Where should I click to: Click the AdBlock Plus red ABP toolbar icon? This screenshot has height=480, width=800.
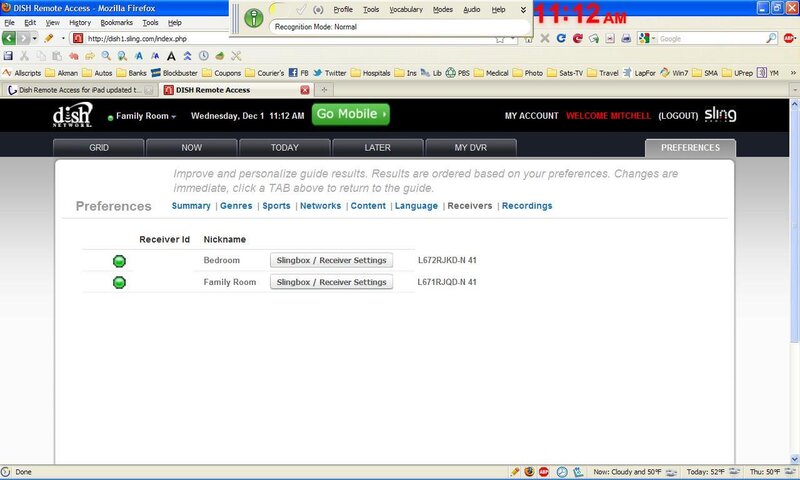(789, 38)
